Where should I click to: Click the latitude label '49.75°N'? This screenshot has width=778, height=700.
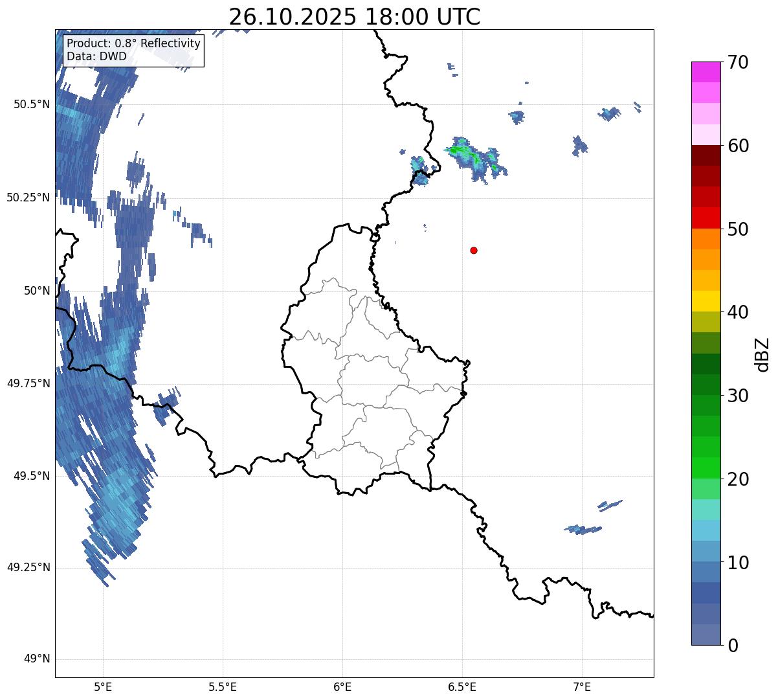28,383
